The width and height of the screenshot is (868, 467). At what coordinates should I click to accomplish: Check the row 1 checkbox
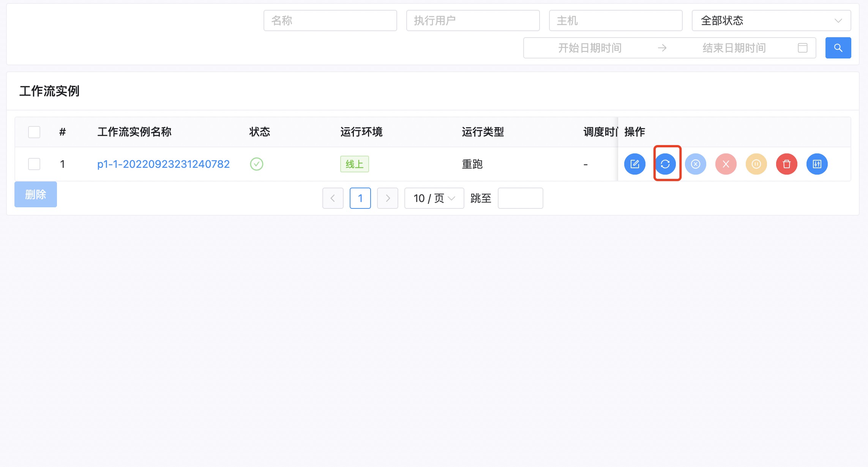click(x=34, y=164)
